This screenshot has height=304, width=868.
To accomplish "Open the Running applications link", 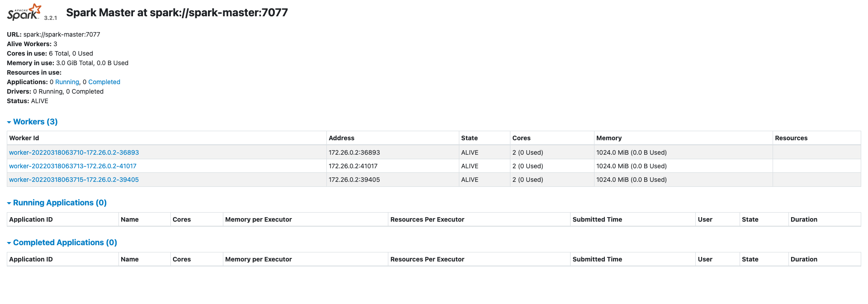I will coord(67,82).
